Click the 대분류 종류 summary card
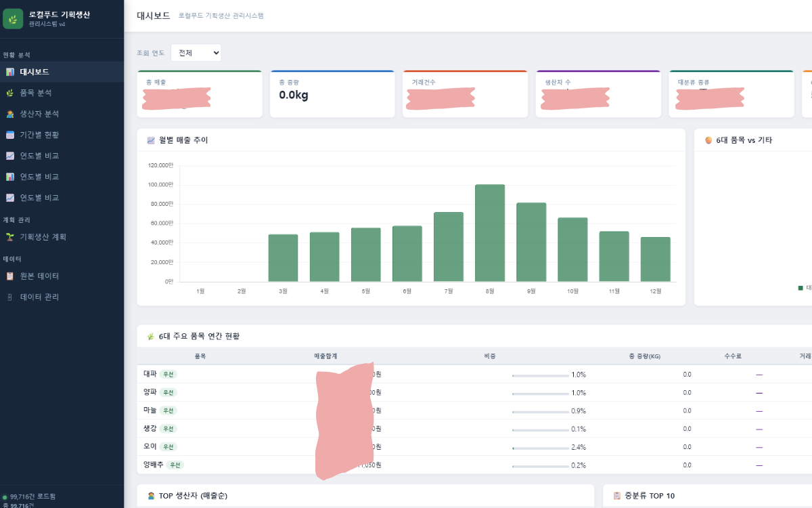The height and width of the screenshot is (508, 812). click(731, 94)
